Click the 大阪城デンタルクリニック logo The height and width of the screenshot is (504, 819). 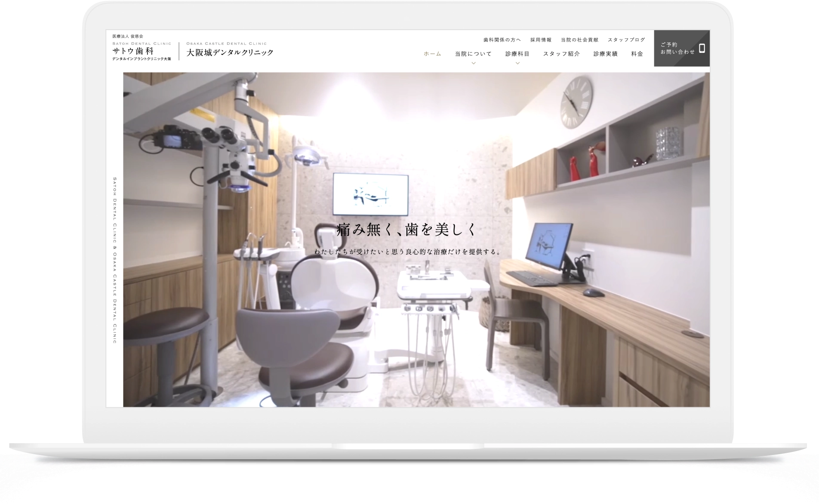pyautogui.click(x=230, y=50)
